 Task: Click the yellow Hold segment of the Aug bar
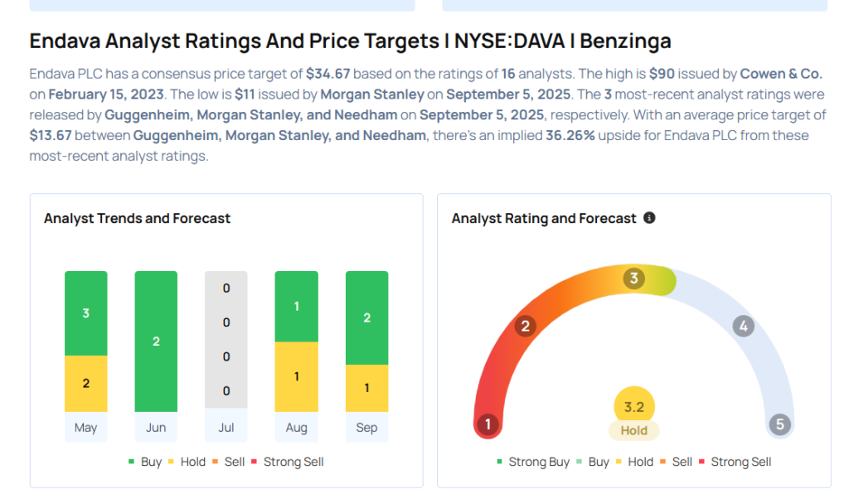tap(296, 376)
